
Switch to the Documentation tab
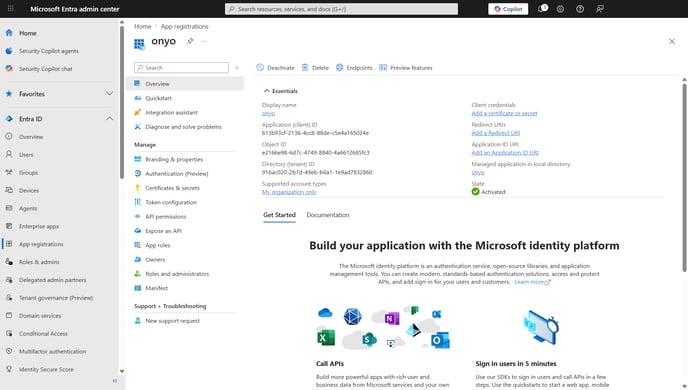coord(328,215)
